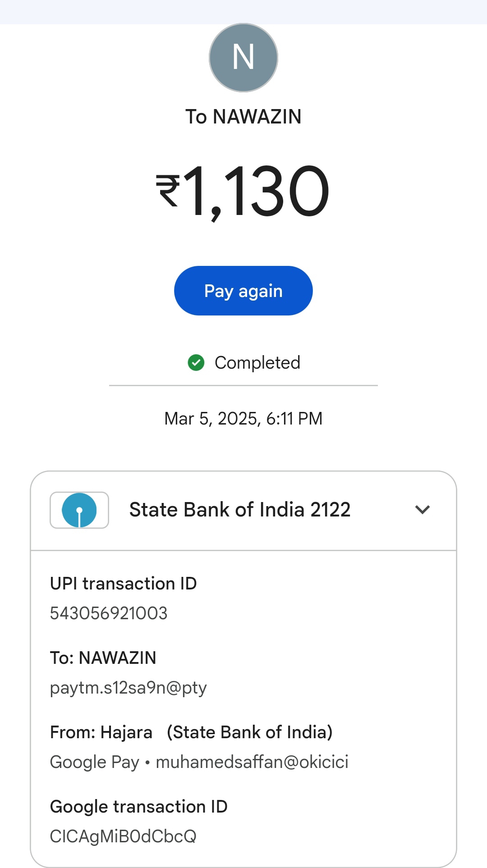Click the Completed status text
Screen dimensions: 487x868
pos(257,362)
